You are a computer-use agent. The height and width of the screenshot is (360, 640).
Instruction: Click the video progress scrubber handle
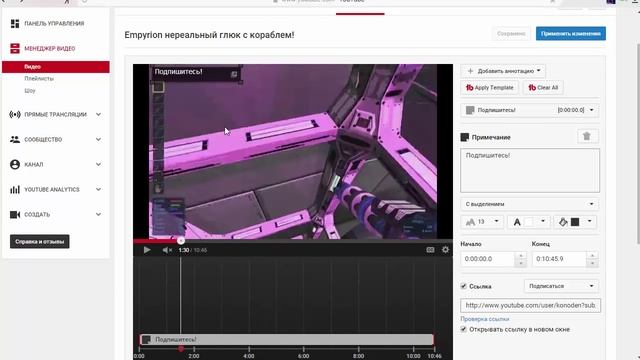click(181, 241)
